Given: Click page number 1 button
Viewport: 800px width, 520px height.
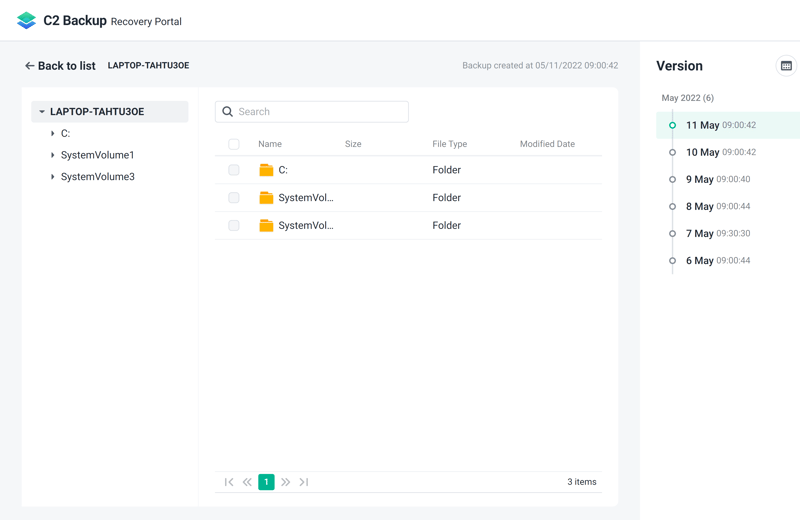Looking at the screenshot, I should (x=266, y=482).
